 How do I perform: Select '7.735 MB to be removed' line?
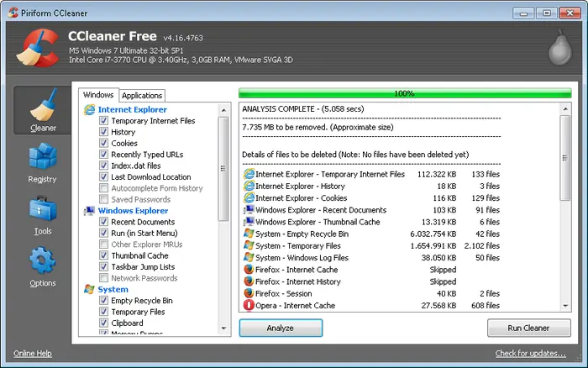318,127
